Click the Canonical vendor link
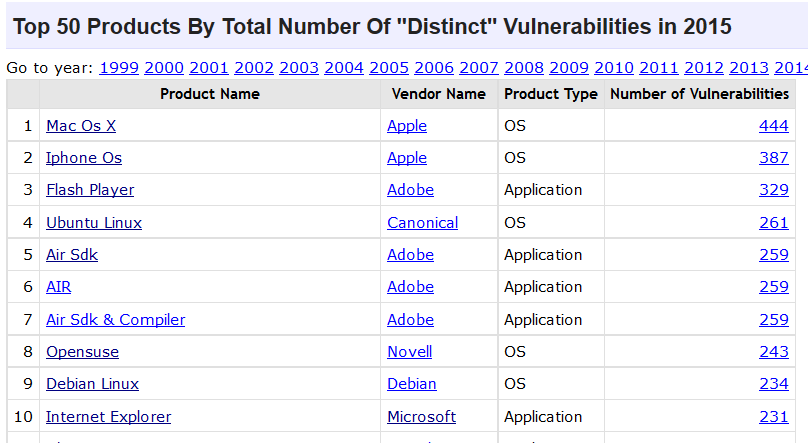808x443 pixels. click(x=423, y=223)
